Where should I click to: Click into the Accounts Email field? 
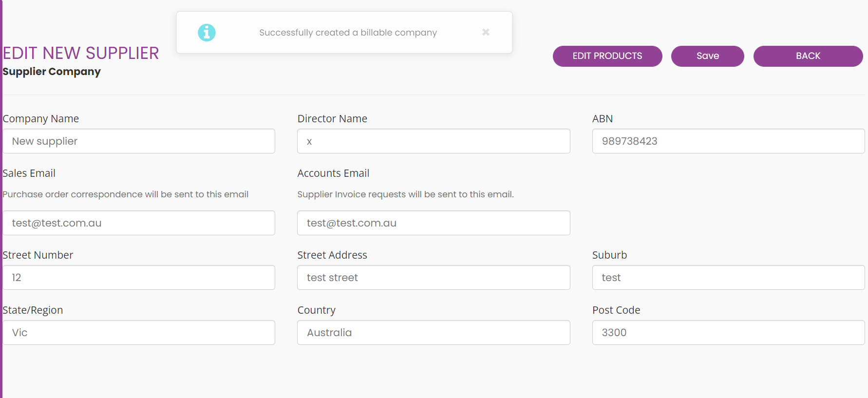pos(434,223)
